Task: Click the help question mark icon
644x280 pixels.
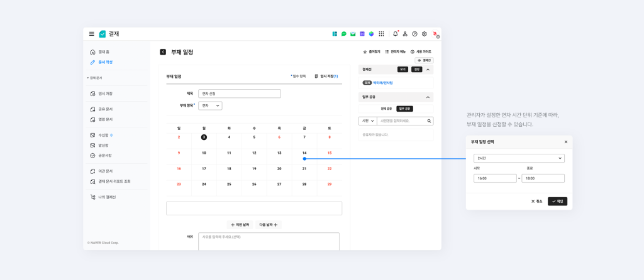Action: click(x=414, y=34)
